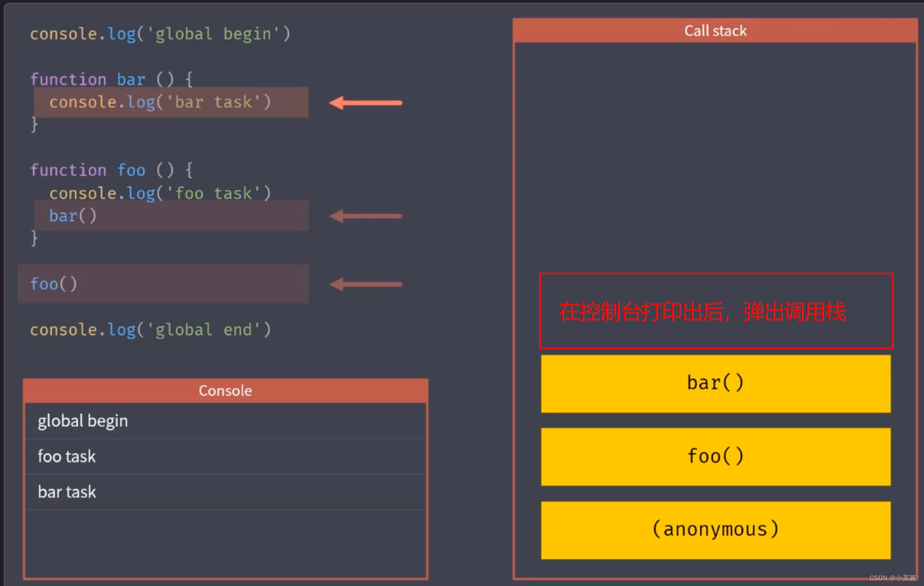
Task: Click the arrow pointing at foo() call
Action: pos(365,284)
